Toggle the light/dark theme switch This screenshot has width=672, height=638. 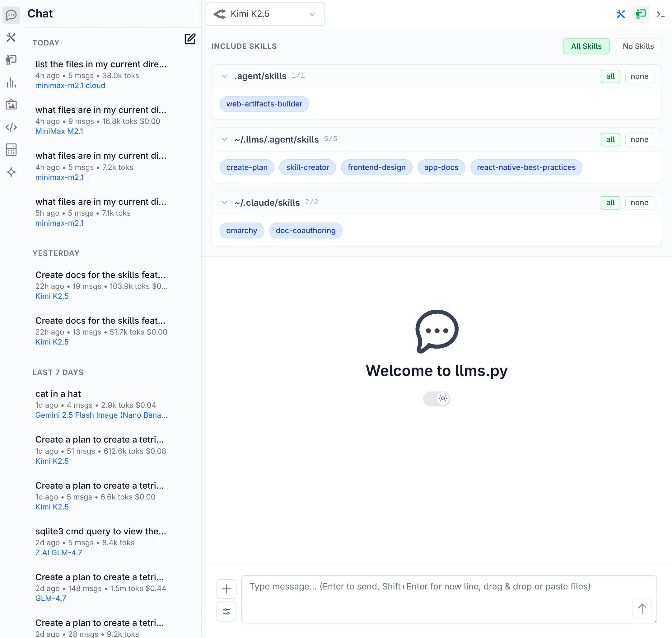pyautogui.click(x=436, y=398)
